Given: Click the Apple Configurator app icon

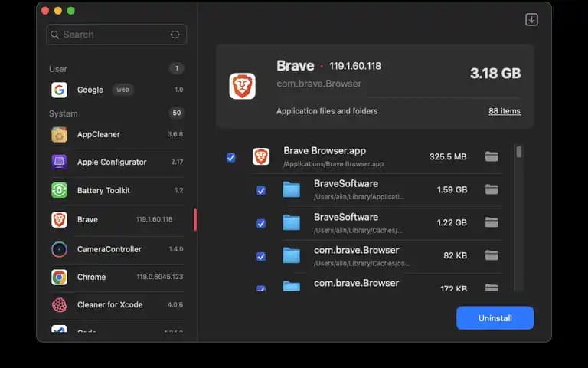Looking at the screenshot, I should coord(59,163).
